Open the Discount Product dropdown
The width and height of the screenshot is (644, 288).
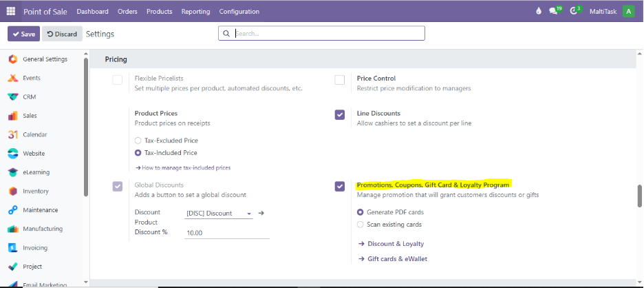click(219, 214)
